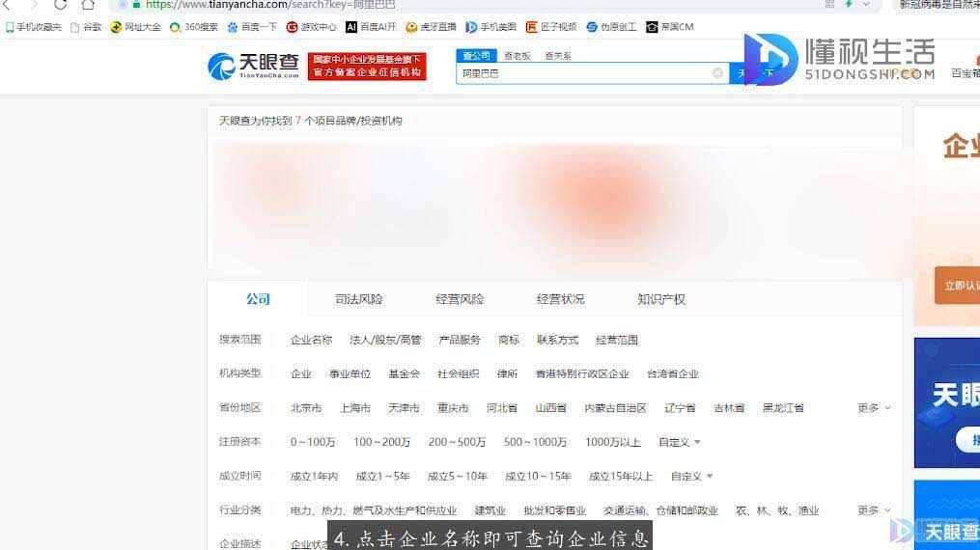Filter region by 北京市
980x550 pixels.
306,408
